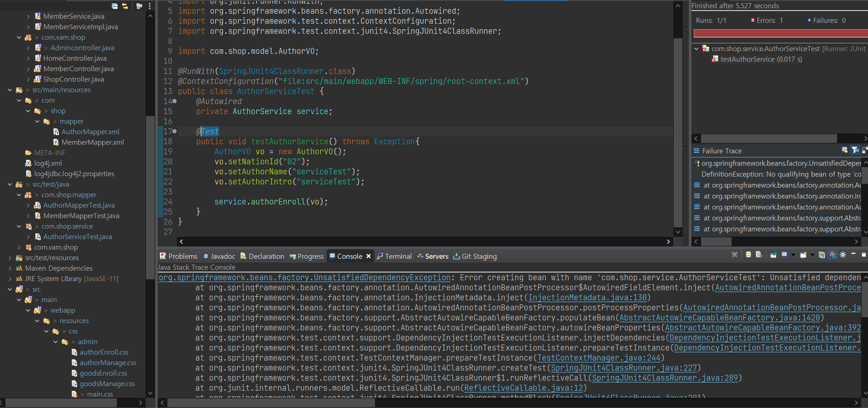This screenshot has height=408, width=868.
Task: Switch to the Javadoc tab
Action: (219, 256)
